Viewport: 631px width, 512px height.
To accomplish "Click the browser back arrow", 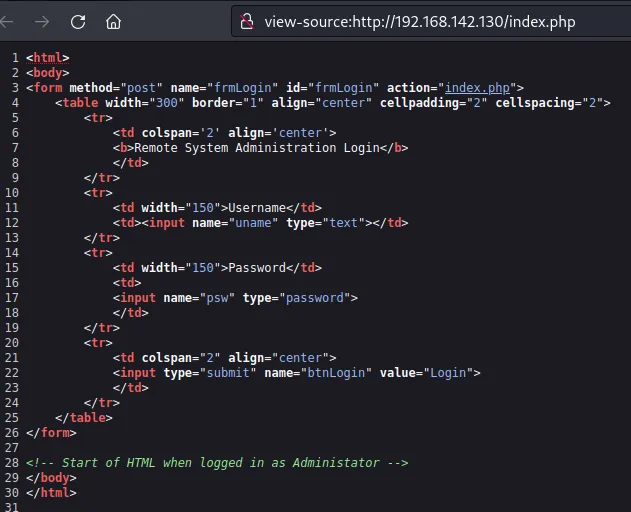I will tap(6, 22).
